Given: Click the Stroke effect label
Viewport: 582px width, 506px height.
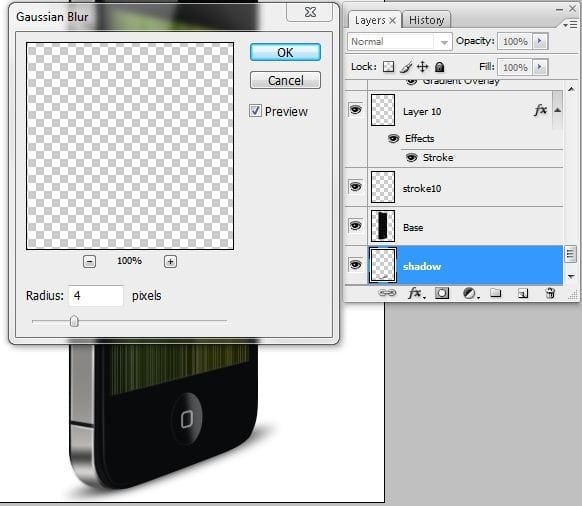Looking at the screenshot, I should coord(438,157).
